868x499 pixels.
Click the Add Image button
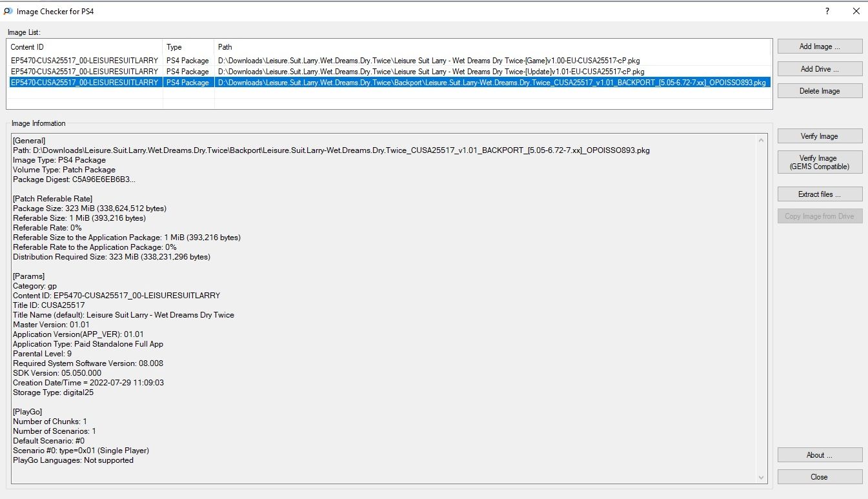click(x=820, y=46)
